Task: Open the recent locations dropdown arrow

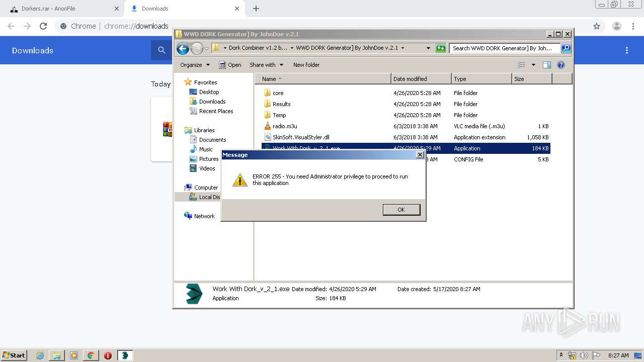Action: click(x=206, y=48)
